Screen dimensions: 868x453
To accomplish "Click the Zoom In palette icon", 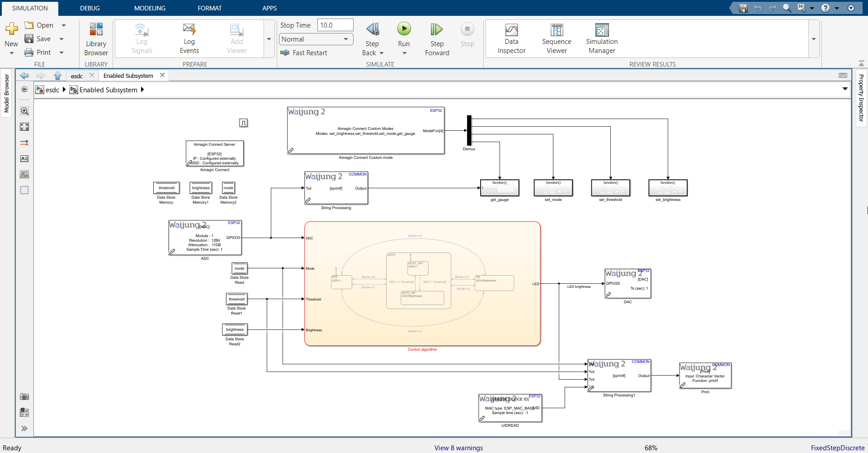I will (x=24, y=111).
